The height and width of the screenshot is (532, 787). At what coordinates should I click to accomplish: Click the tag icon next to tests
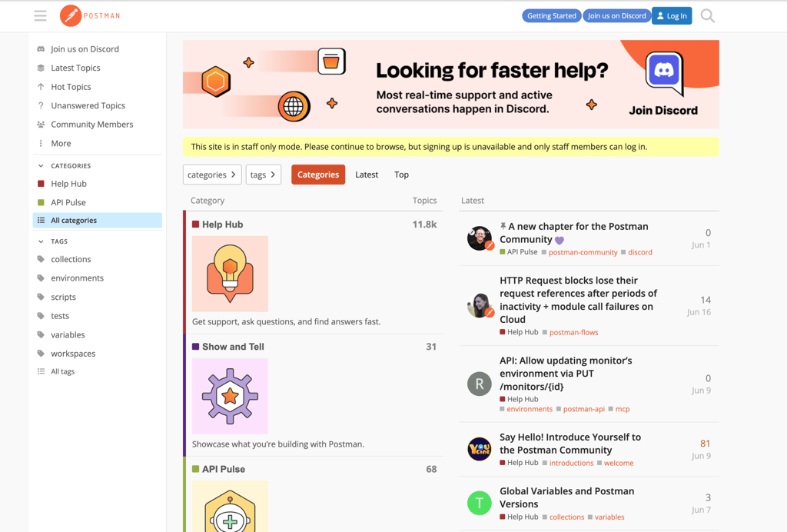point(42,316)
